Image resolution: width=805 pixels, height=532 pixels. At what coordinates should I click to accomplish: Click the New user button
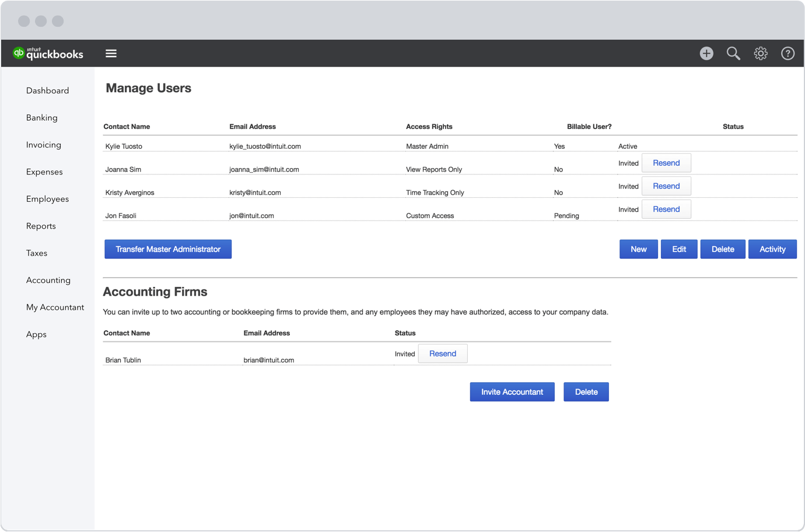tap(638, 249)
